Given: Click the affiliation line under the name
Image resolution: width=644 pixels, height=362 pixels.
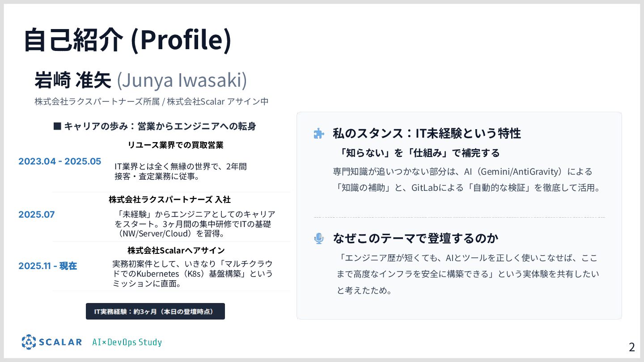Looking at the screenshot, I should [x=152, y=101].
